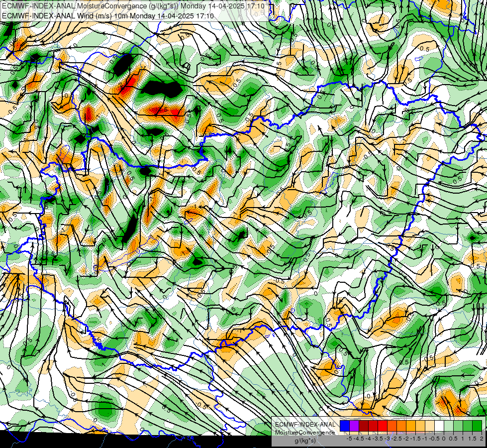This screenshot has height=448, width=487.
Task: Select the Wind (m/s) 10m title line
Action: 108,15
